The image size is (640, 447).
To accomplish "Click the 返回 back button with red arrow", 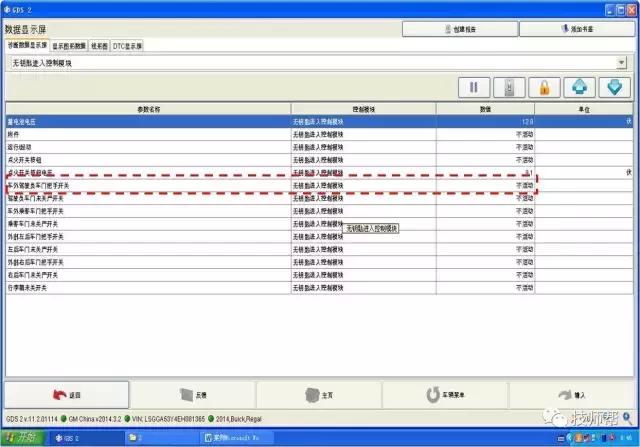I will coord(67,395).
